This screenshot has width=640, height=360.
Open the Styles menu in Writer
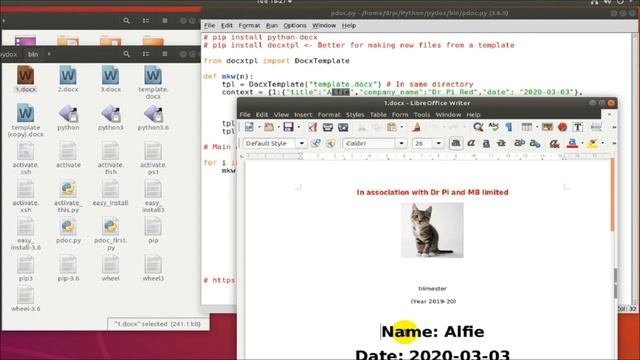coord(355,115)
